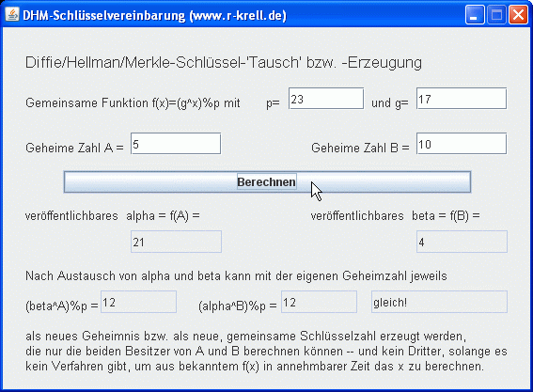Click the label 'Gemeinsame Funktion f(x)=(g^x)%p mit'
This screenshot has height=392, width=533.
[x=133, y=102]
